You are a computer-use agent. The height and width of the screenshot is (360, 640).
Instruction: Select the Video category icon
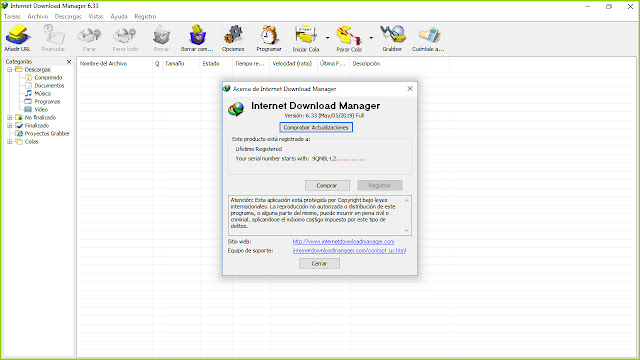point(28,109)
